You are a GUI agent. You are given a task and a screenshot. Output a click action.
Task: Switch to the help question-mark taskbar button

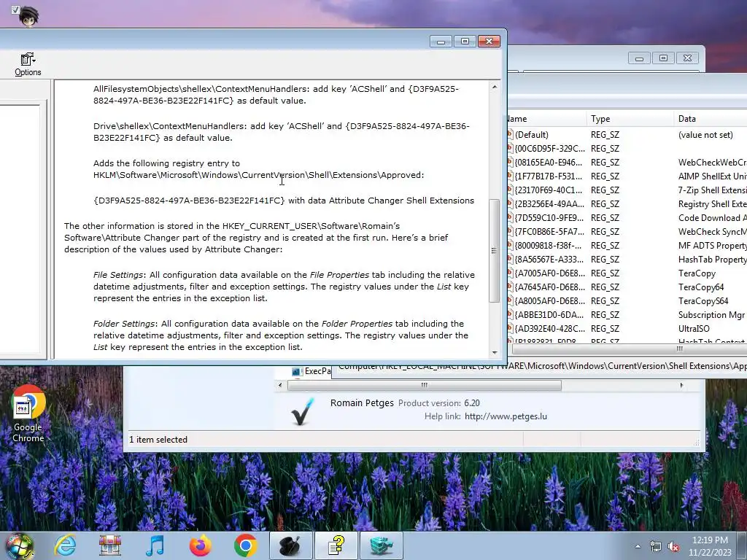click(x=336, y=545)
